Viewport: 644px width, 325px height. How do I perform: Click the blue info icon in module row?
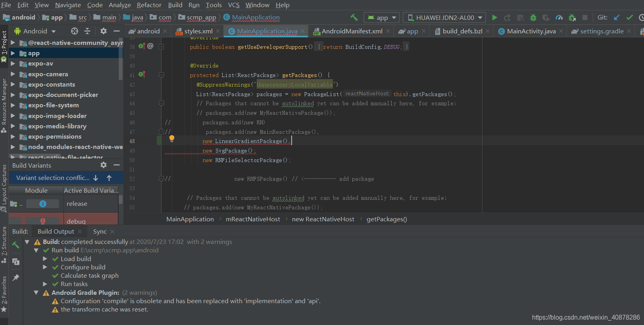pos(43,204)
